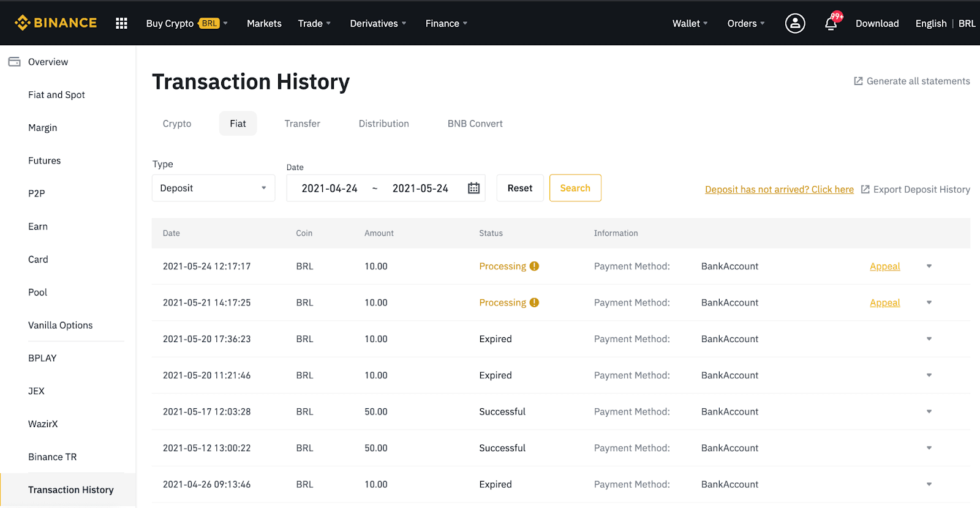Click the Search button
This screenshot has height=508, width=980.
click(575, 188)
